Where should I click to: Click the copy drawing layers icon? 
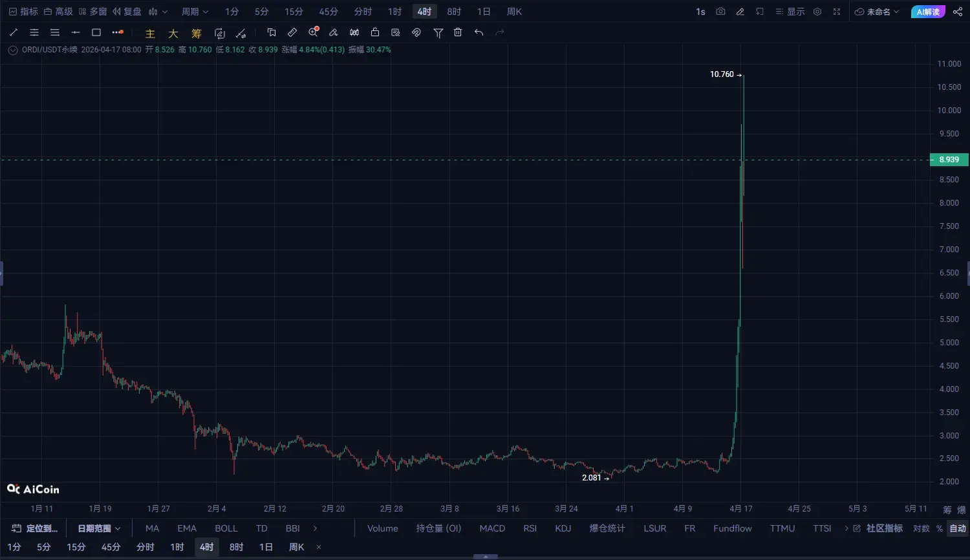272,32
